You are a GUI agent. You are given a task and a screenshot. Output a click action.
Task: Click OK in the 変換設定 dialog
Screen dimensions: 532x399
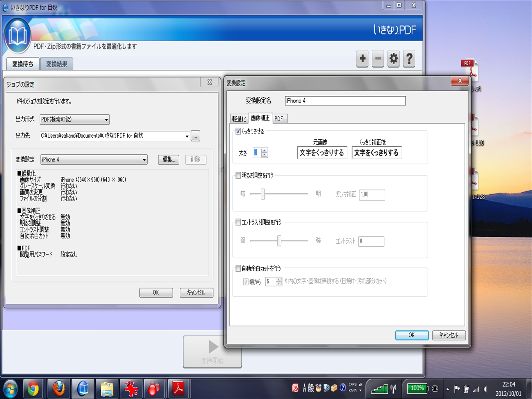tap(412, 335)
